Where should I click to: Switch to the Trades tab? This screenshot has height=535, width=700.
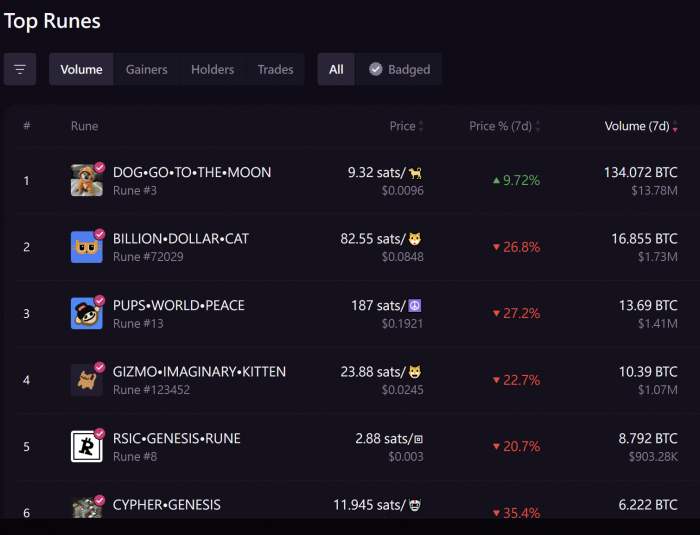click(275, 69)
